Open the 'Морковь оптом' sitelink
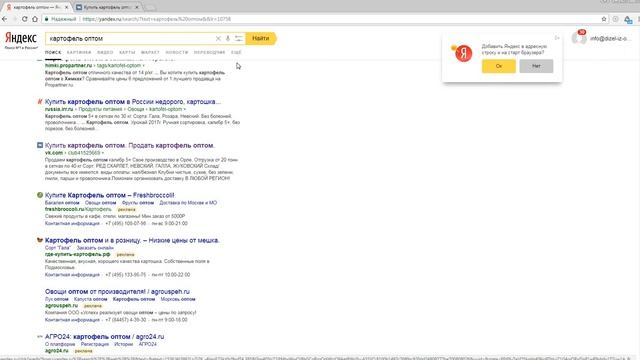The width and height of the screenshot is (640, 360). click(178, 299)
